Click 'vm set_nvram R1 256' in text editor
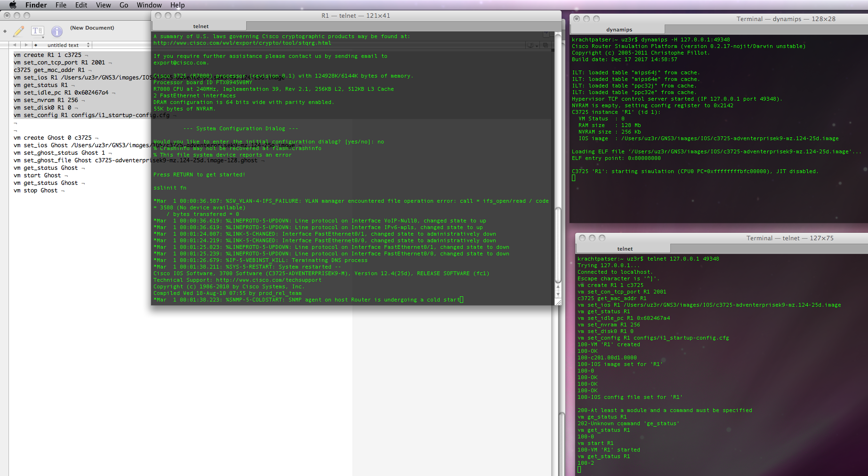The width and height of the screenshot is (868, 476). pos(46,100)
